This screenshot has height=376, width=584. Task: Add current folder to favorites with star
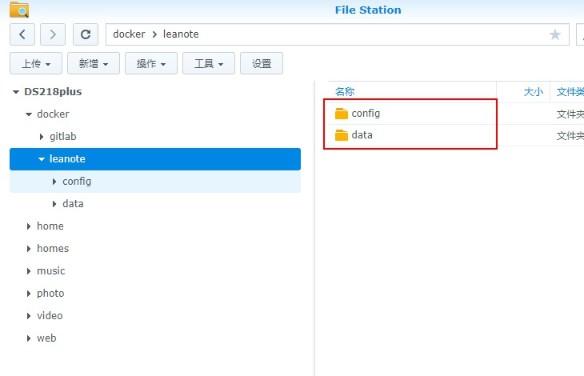[555, 35]
